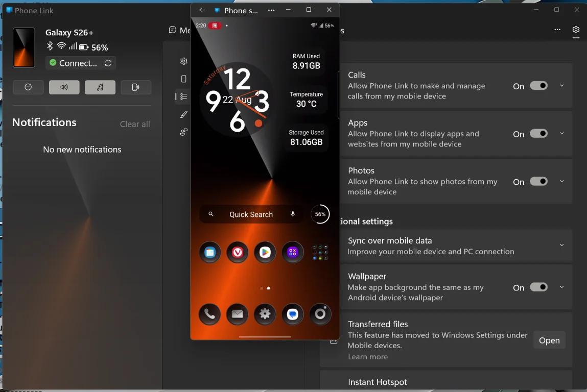
Task: Tap the Quick Search field on phone
Action: pos(251,214)
